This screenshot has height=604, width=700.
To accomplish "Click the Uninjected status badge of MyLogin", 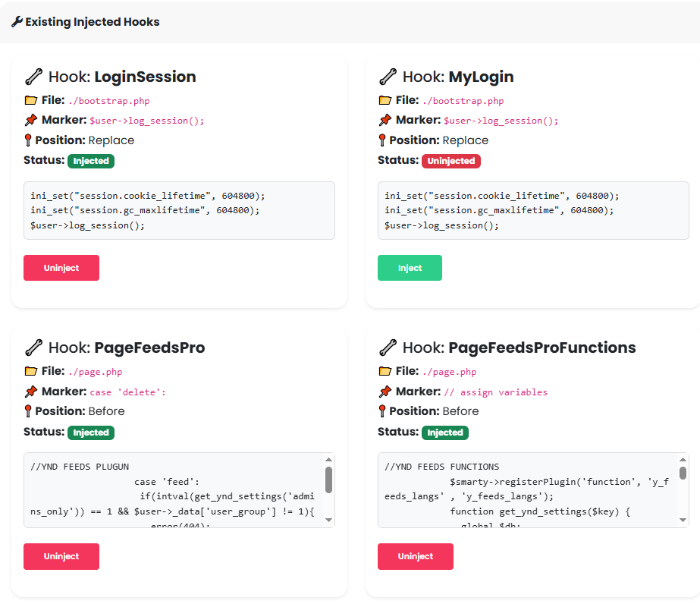I will (451, 161).
